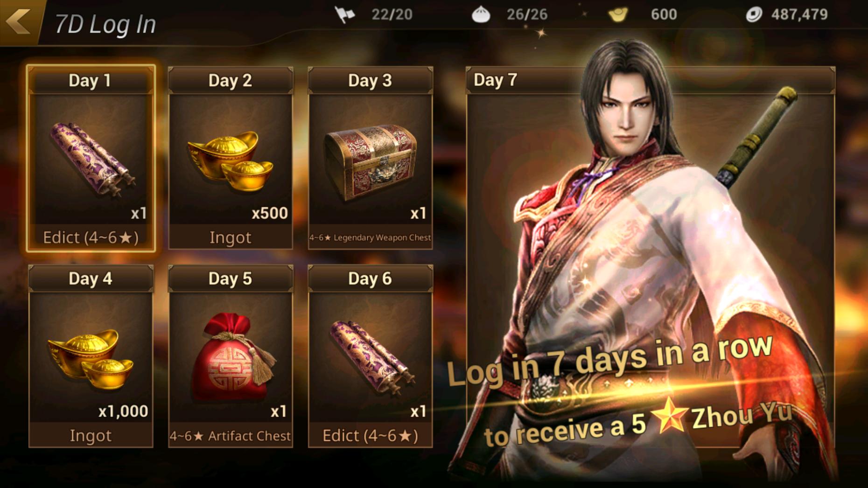Click the 4~6★ Artifact Chest label
The width and height of the screenshot is (868, 488).
click(230, 436)
